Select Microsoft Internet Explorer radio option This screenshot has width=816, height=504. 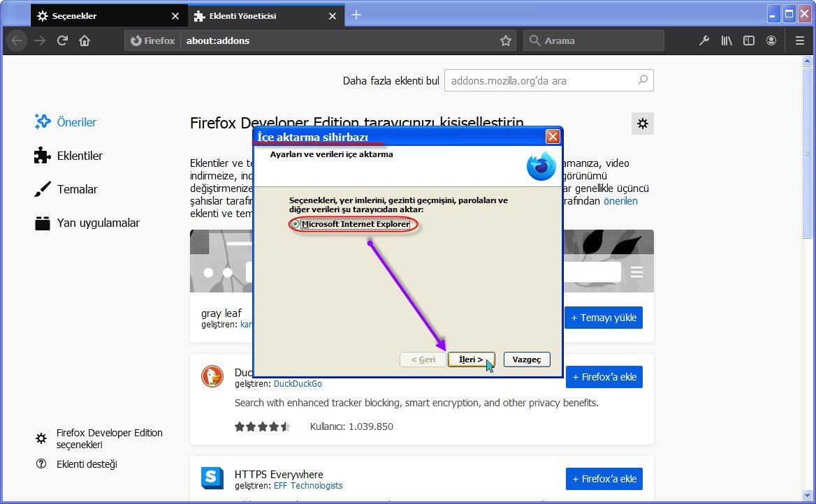(296, 224)
